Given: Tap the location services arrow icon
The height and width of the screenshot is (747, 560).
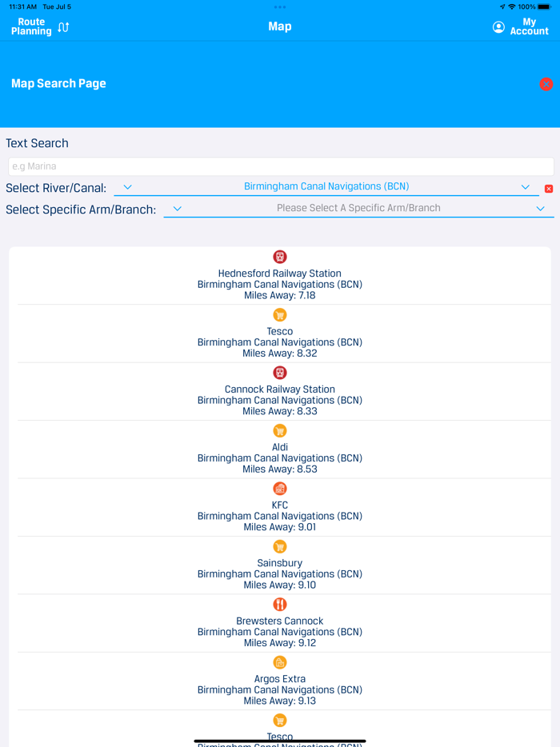Looking at the screenshot, I should (502, 6).
